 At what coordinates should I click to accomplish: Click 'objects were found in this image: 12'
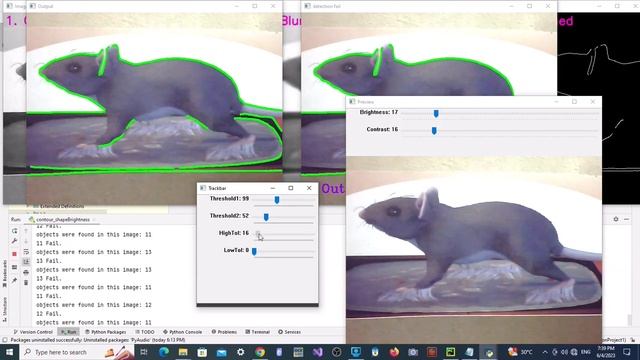tap(94, 305)
